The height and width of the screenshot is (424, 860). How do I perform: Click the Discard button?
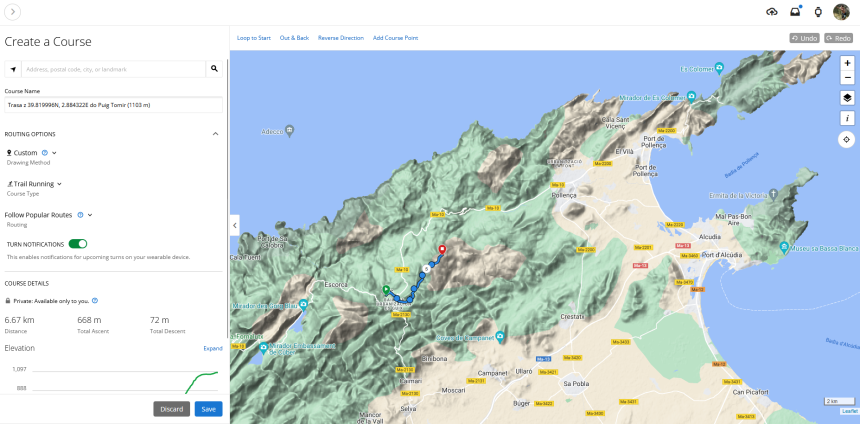point(171,409)
